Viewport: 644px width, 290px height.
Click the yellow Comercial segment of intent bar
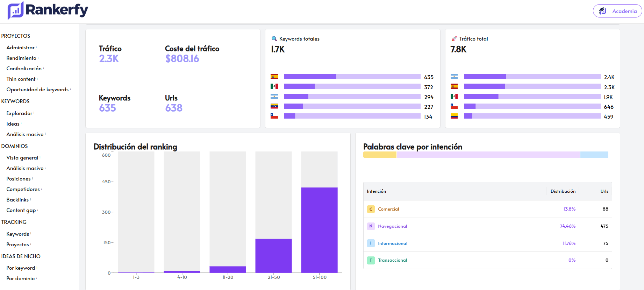coord(380,155)
